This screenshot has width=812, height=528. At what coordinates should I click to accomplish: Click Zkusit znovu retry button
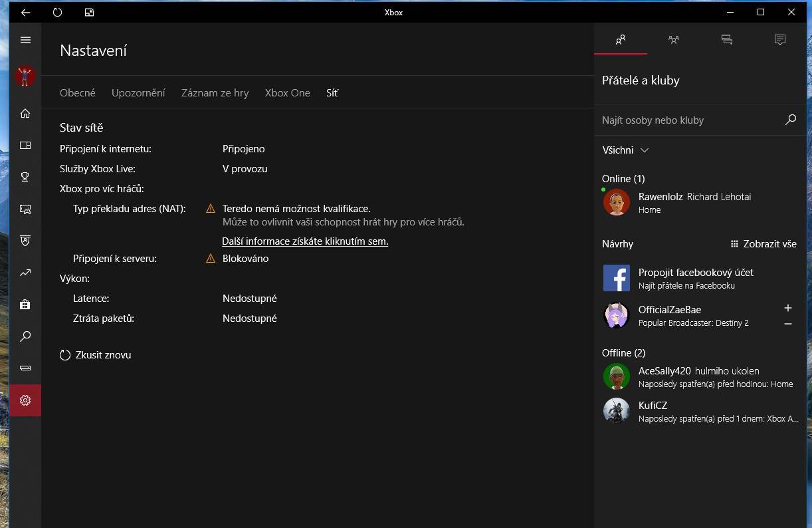(x=96, y=355)
